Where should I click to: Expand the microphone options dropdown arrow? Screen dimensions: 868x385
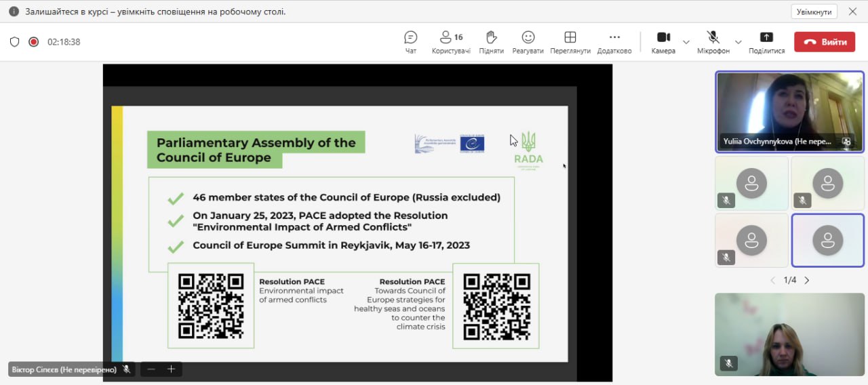point(738,42)
